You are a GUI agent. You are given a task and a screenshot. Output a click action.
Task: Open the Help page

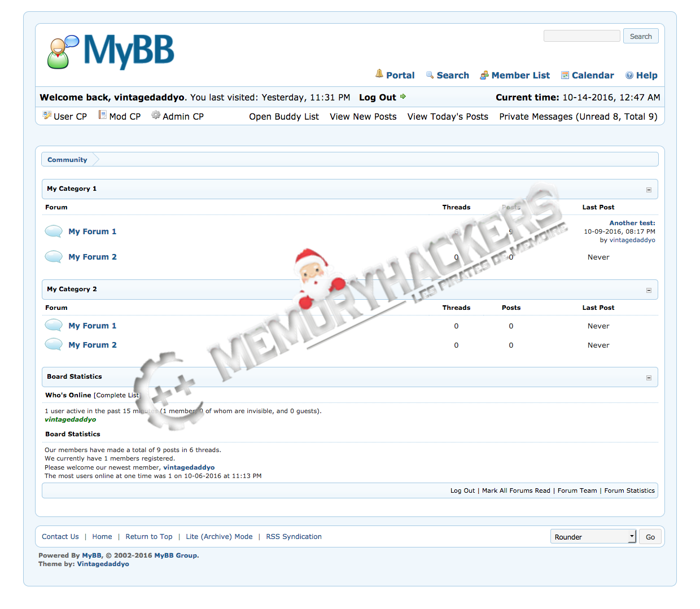647,75
